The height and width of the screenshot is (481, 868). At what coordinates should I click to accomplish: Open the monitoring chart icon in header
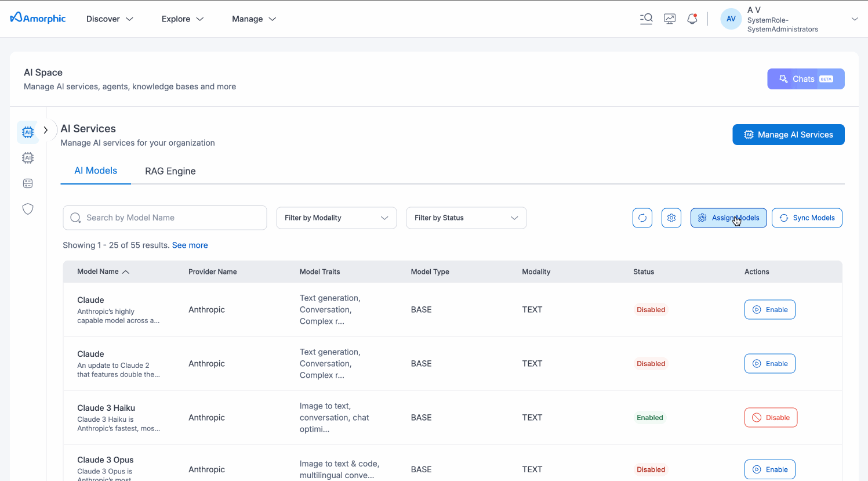670,19
